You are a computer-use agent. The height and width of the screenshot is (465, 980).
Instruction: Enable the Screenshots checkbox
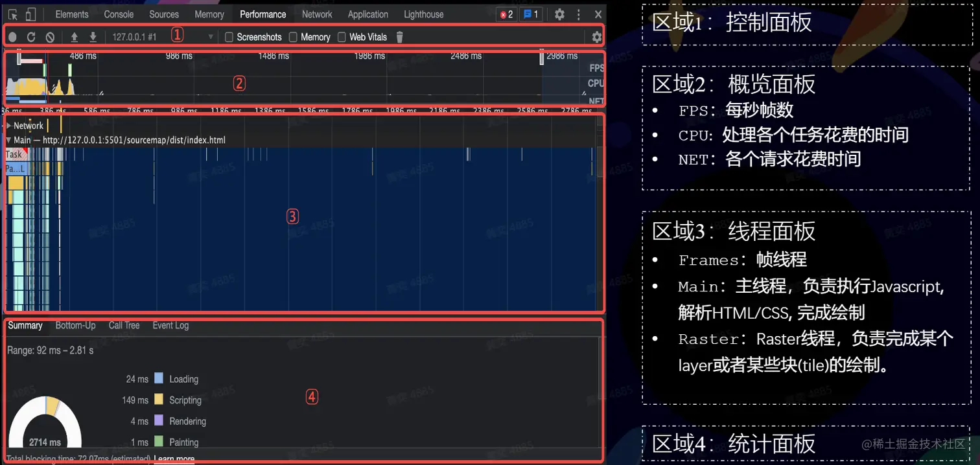click(229, 37)
